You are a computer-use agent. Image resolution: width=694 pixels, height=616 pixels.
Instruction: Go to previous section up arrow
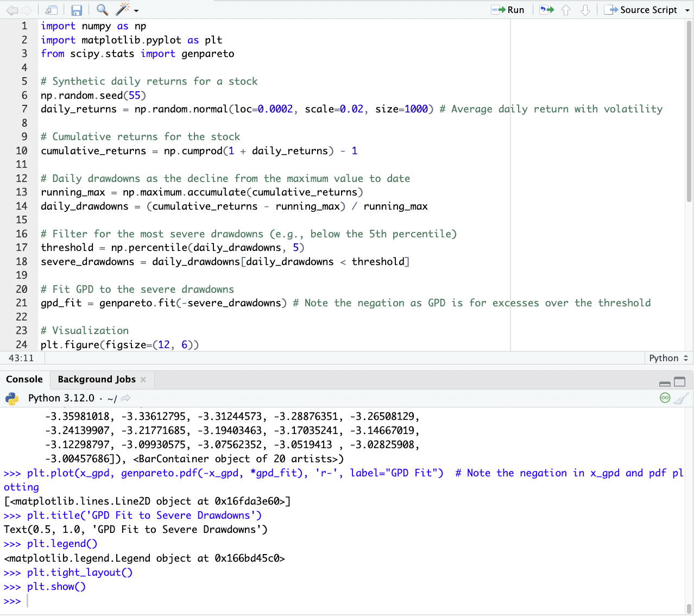566,10
